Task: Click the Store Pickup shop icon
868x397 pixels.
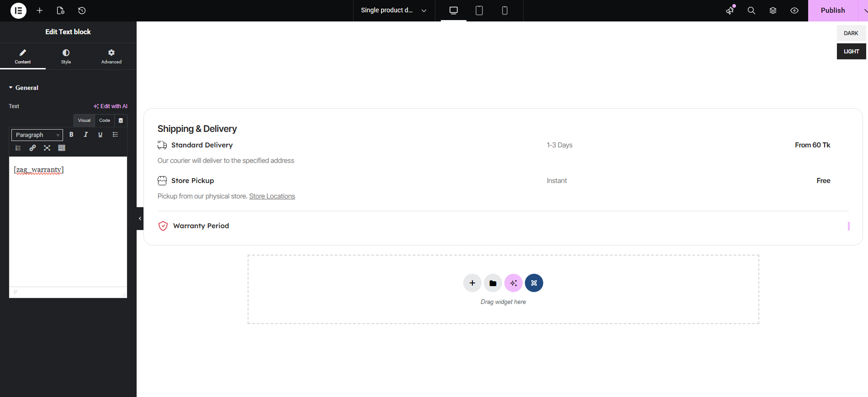Action: tap(162, 181)
